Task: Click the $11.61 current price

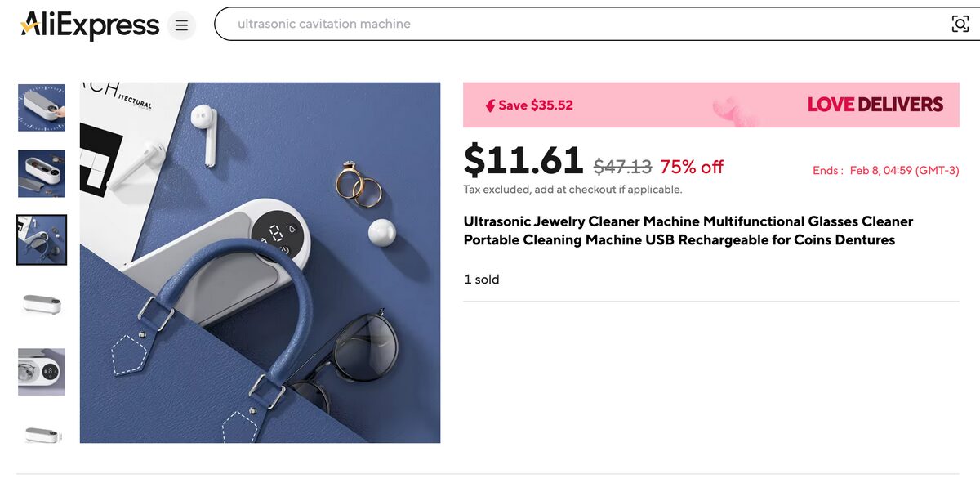Action: pyautogui.click(x=523, y=160)
